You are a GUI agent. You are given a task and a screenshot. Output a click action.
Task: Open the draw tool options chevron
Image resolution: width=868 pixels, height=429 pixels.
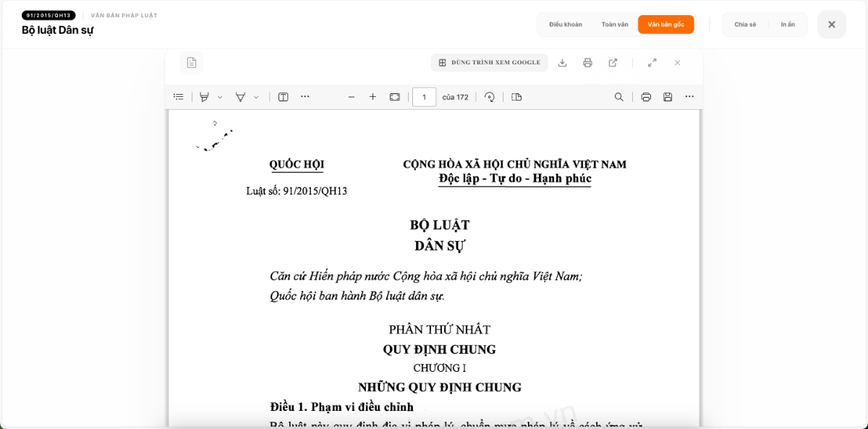(256, 97)
